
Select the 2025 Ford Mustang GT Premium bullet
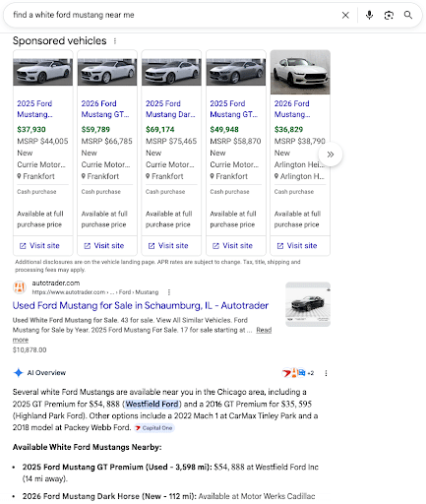coord(170,472)
